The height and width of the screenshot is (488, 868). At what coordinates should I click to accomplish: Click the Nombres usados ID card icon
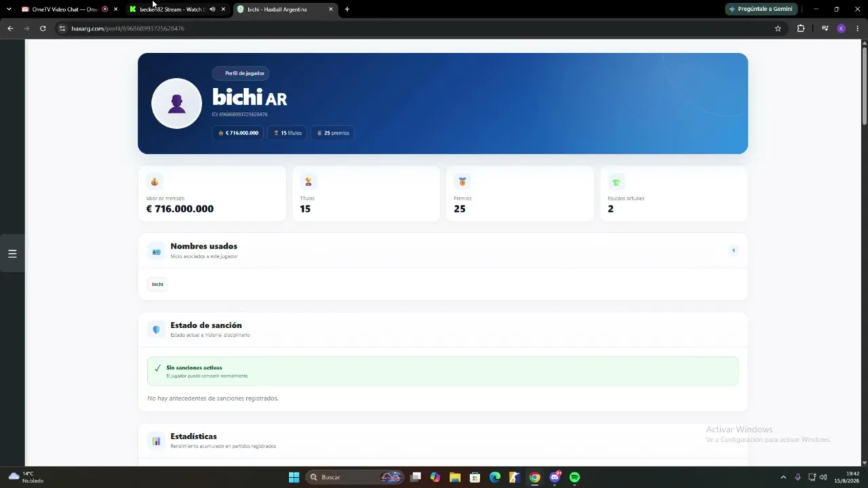(157, 251)
